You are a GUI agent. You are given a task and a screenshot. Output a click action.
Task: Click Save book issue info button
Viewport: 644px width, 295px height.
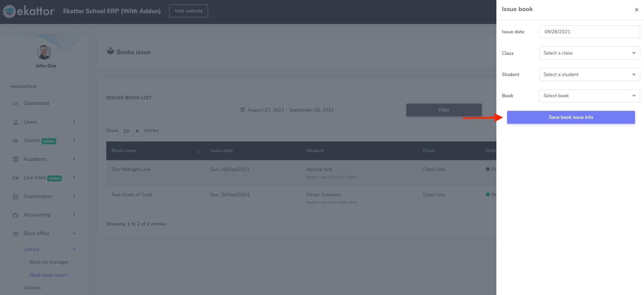[x=571, y=117]
